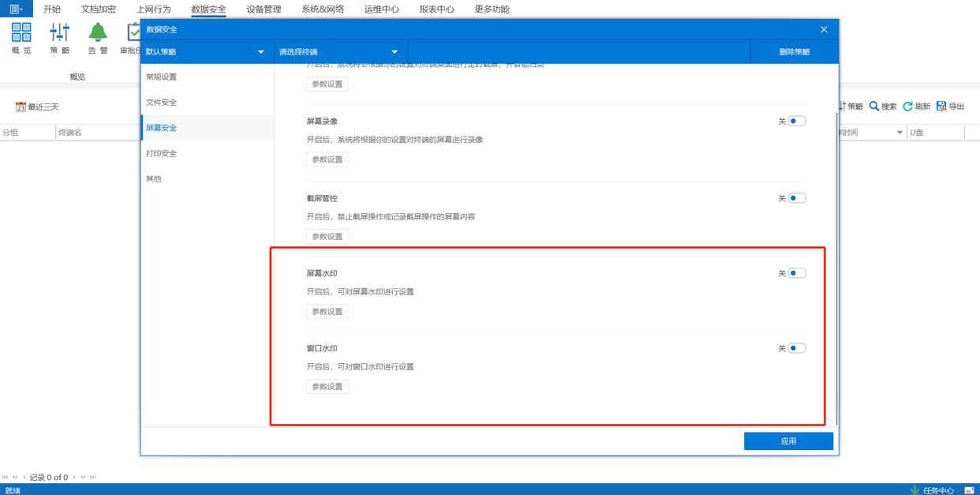
Task: Open the 告警 alert bell icon
Action: coord(98,33)
